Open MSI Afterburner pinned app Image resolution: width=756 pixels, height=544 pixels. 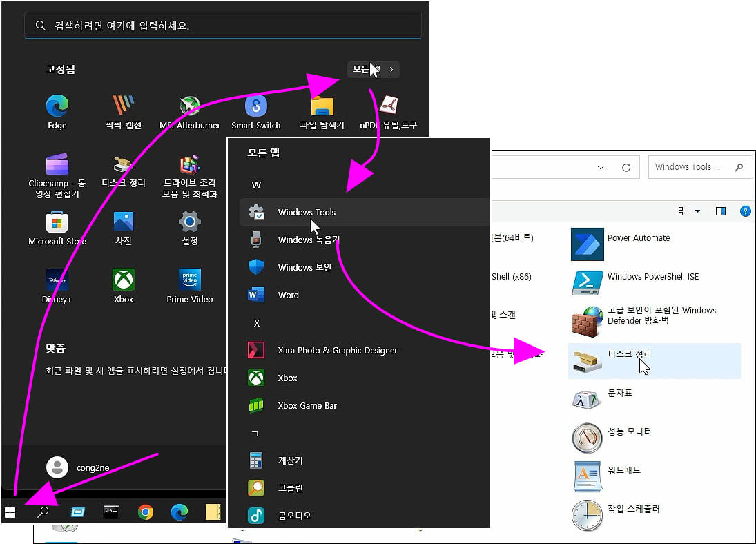(x=189, y=113)
